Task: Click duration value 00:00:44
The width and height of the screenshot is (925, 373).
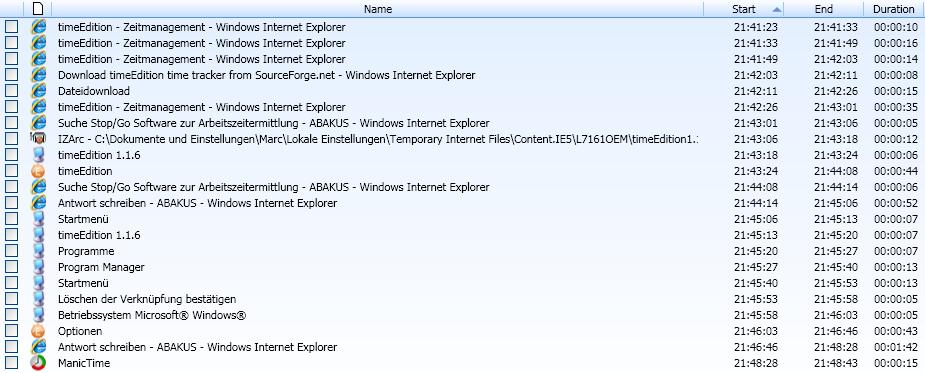Action: [x=896, y=171]
